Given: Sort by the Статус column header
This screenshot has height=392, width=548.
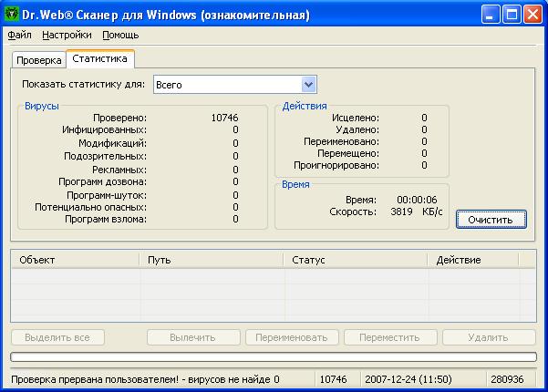Looking at the screenshot, I should pos(355,260).
